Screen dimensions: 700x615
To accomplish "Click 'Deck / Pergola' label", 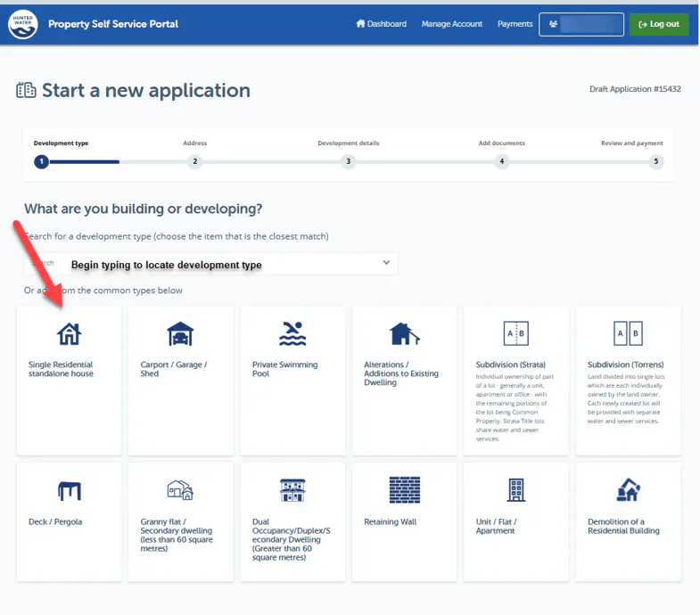I will point(55,521).
